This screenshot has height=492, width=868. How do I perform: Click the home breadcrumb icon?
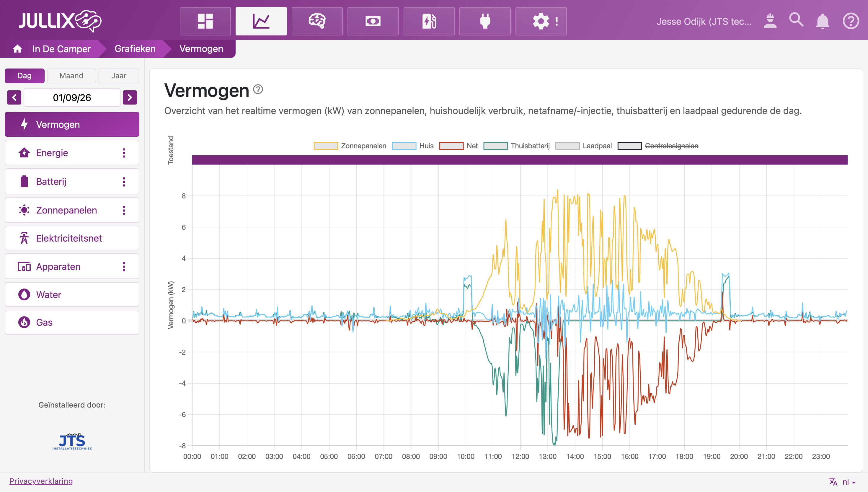point(17,49)
